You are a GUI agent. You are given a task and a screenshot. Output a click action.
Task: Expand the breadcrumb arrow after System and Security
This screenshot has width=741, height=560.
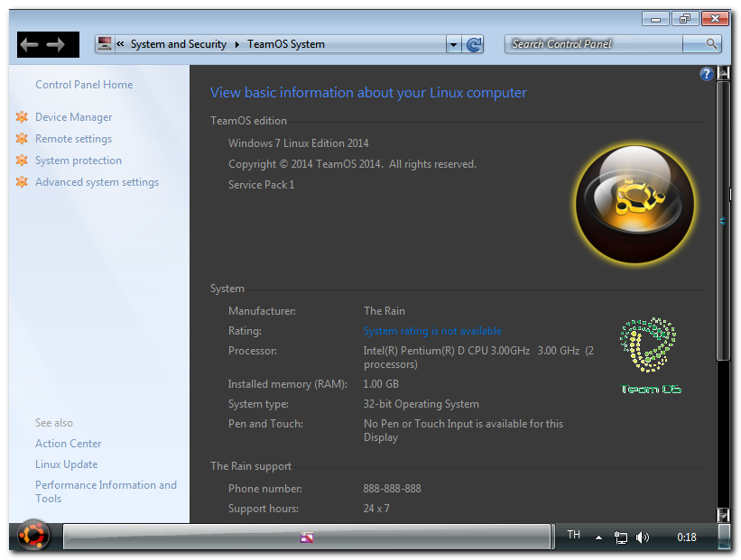(x=236, y=45)
